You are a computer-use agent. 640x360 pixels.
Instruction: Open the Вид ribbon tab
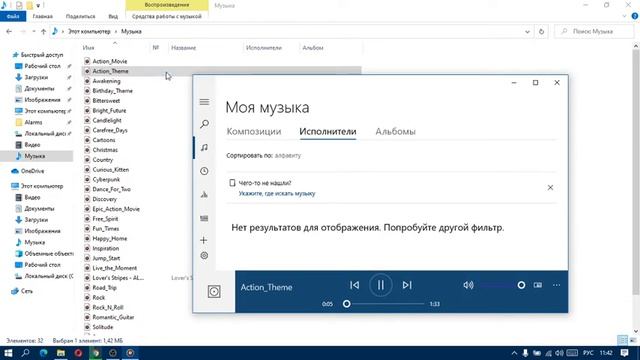pyautogui.click(x=113, y=16)
